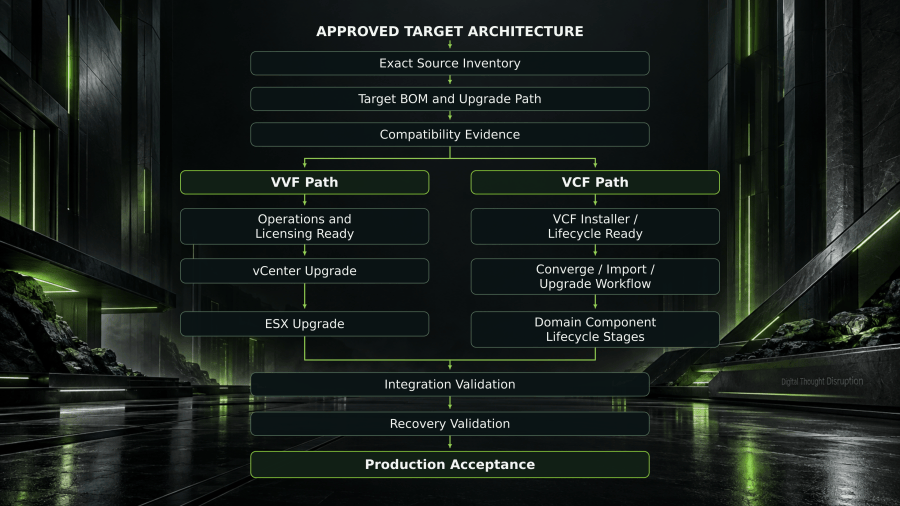Click the 'Integration Validation' box
Viewport: 900px width, 506px height.
click(x=449, y=384)
